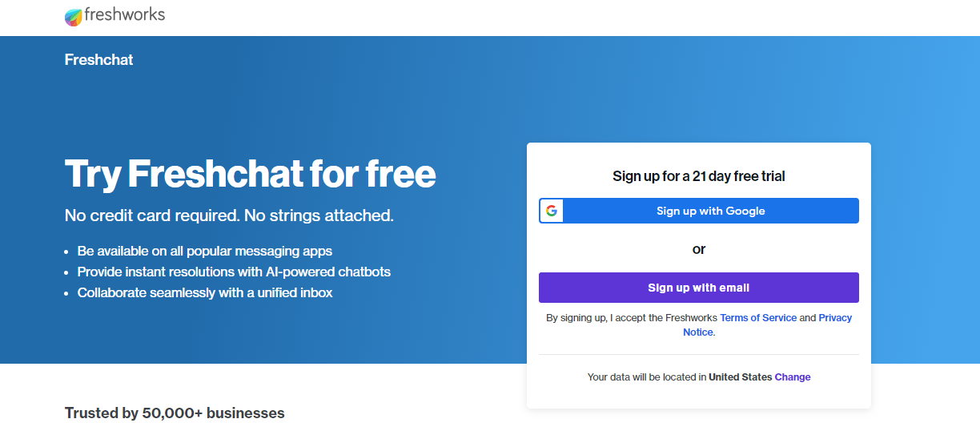
Task: Click the 'Trusted by 50,000+ businesses' heading
Action: click(175, 413)
